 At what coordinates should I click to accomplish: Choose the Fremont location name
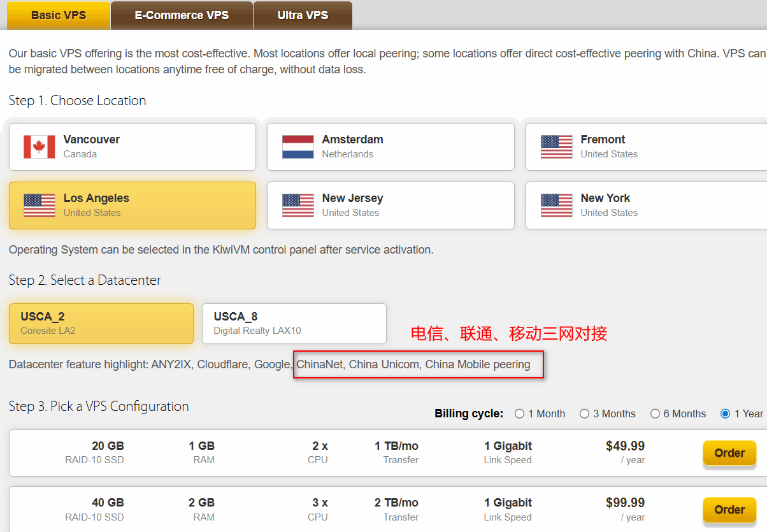[603, 140]
